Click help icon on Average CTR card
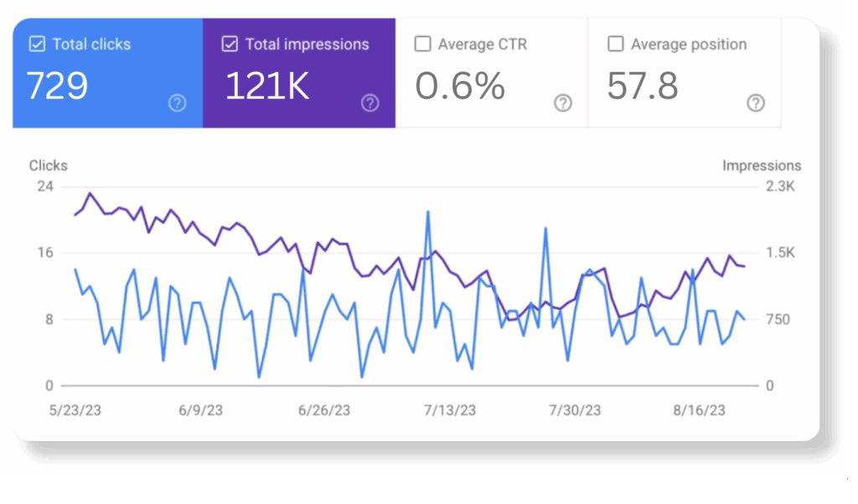The width and height of the screenshot is (858, 504). point(563,103)
